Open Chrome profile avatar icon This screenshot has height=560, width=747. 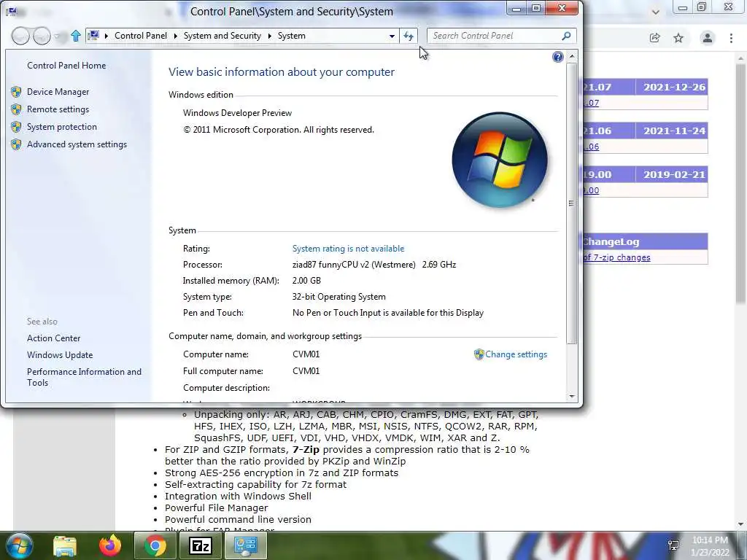708,38
